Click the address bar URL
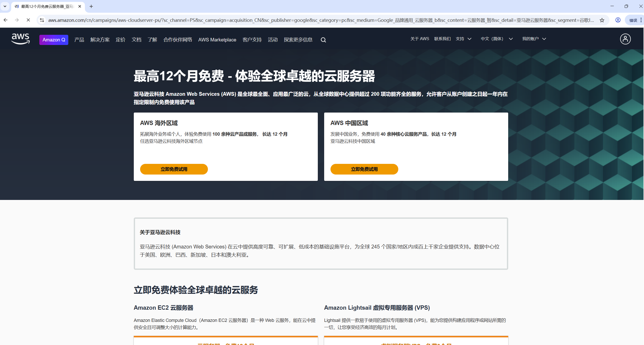This screenshot has height=345, width=644. pyautogui.click(x=321, y=20)
